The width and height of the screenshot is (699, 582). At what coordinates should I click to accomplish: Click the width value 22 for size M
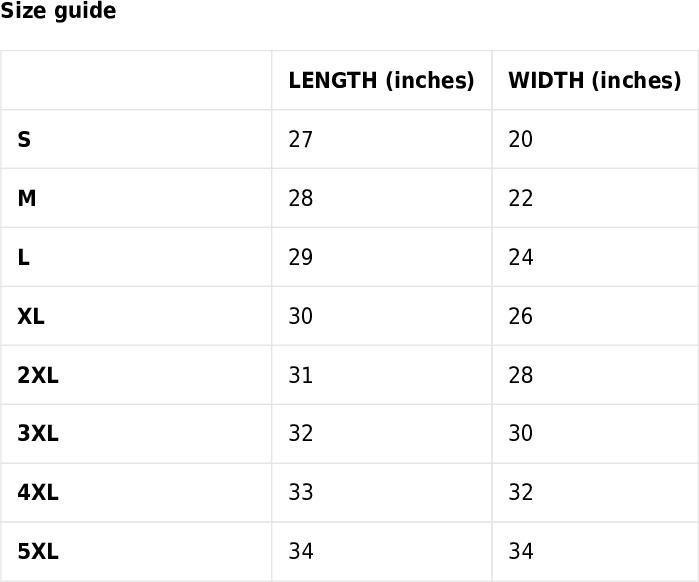click(521, 199)
